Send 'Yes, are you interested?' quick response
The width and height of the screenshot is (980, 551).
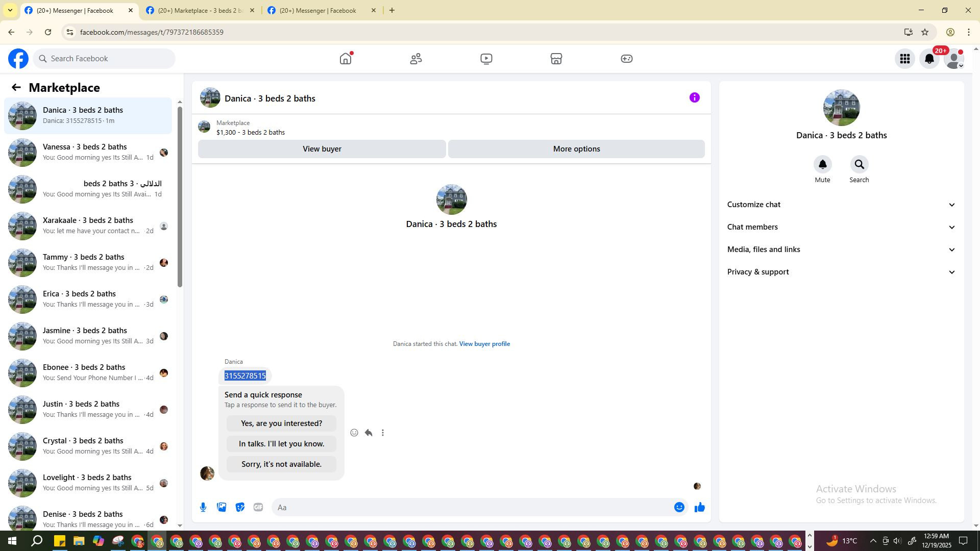tap(281, 423)
